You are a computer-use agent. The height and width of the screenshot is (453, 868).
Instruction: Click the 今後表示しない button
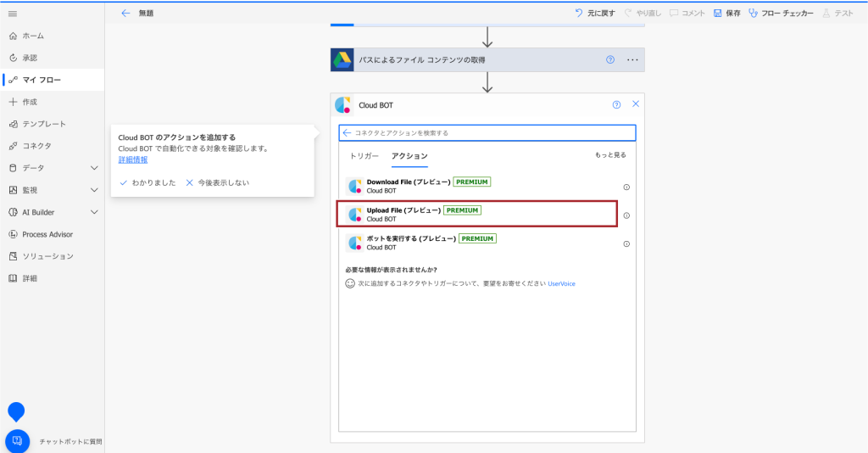click(218, 182)
